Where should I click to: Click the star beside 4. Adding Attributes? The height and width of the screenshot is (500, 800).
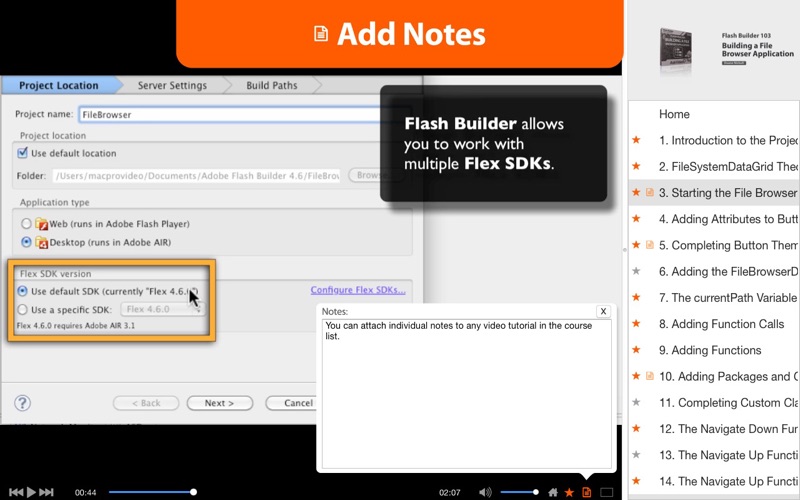coord(636,218)
